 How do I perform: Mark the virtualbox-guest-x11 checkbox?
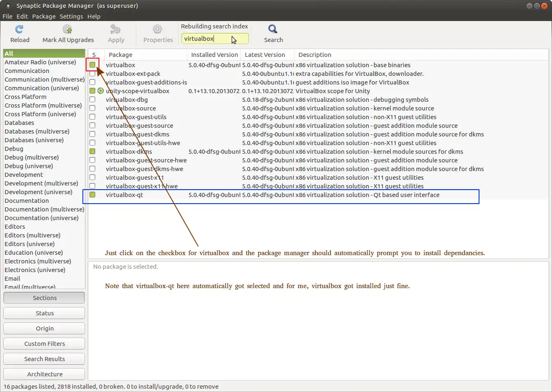(92, 178)
